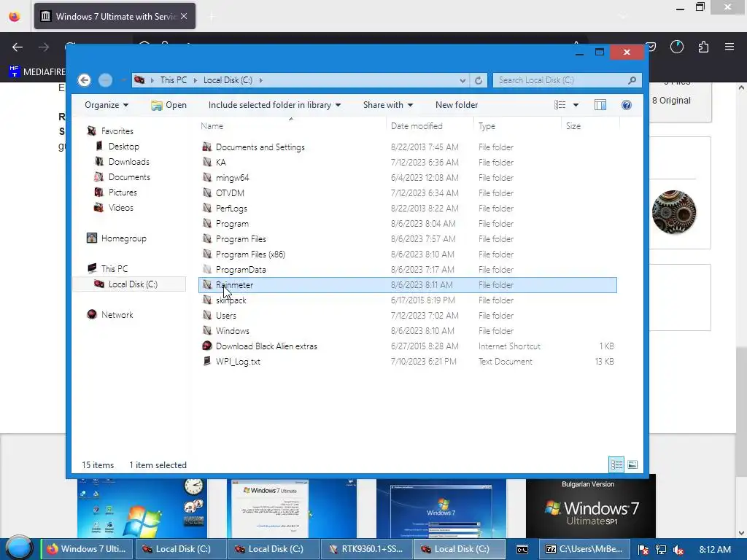Image resolution: width=747 pixels, height=560 pixels.
Task: Switch to large icons view in status bar
Action: click(x=632, y=464)
